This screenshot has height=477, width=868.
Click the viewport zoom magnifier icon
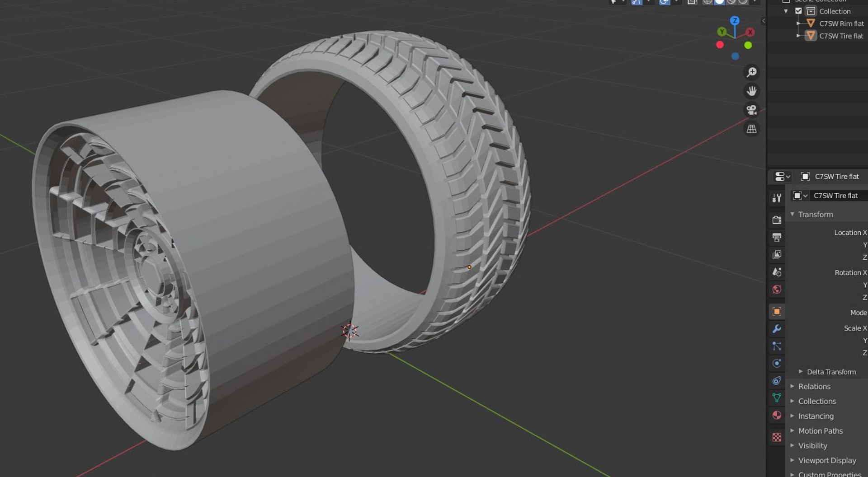coord(751,72)
